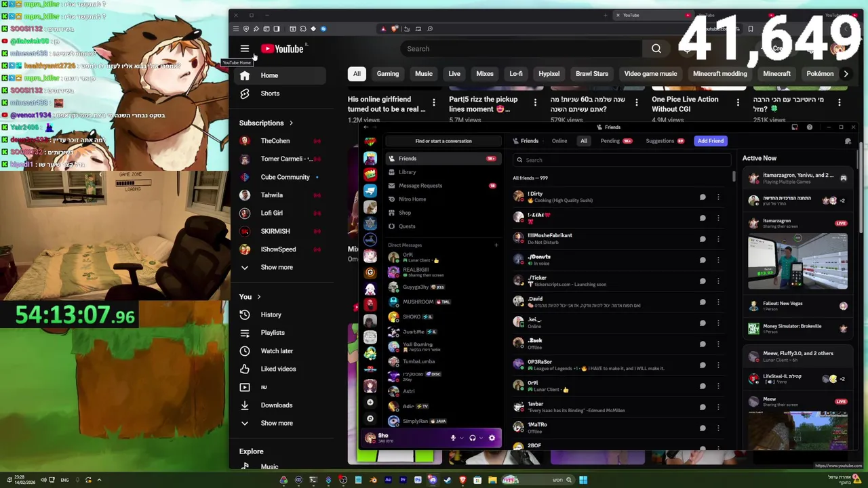
Task: Show hidden icons in Windows system tray
Action: 99,480
